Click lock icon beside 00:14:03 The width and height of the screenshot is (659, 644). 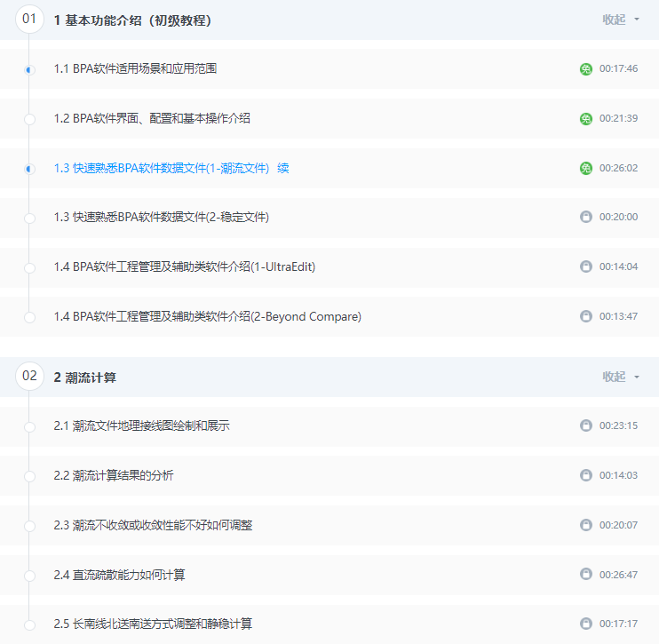tap(586, 475)
